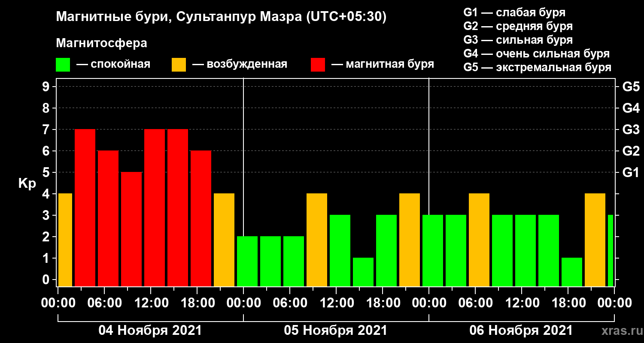This screenshot has height=343, width=644.
Task: Select the 'G3 — сильная буря' line
Action: coord(518,40)
